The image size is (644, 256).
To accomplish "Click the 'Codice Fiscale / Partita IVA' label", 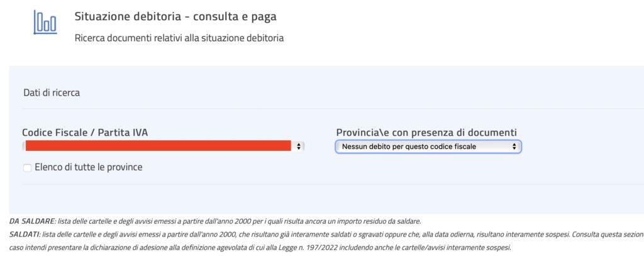I will tap(85, 133).
